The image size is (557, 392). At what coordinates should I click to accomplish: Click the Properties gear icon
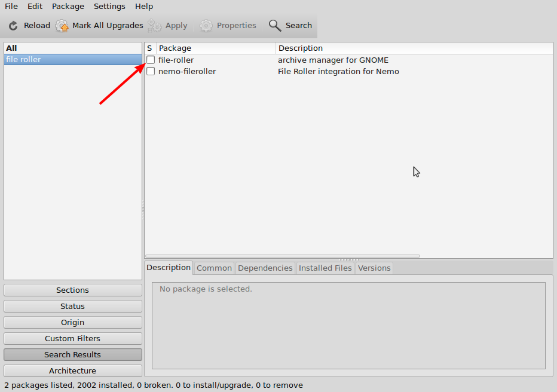[x=206, y=26]
